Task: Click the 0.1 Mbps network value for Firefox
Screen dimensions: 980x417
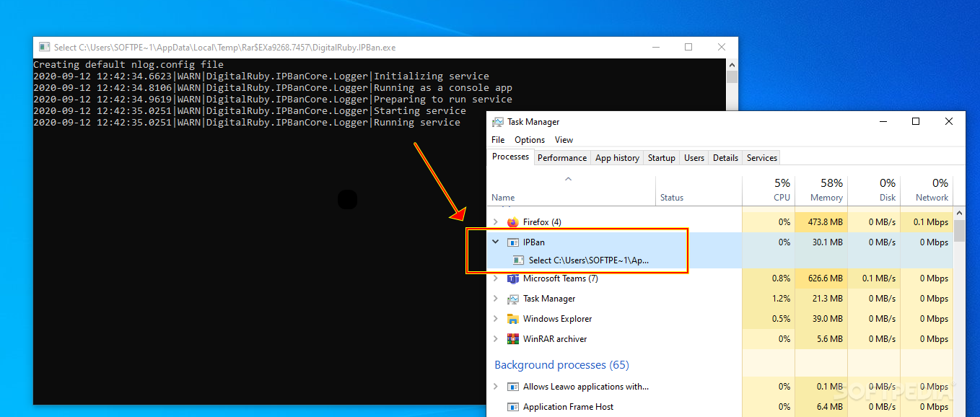Action: pos(931,222)
